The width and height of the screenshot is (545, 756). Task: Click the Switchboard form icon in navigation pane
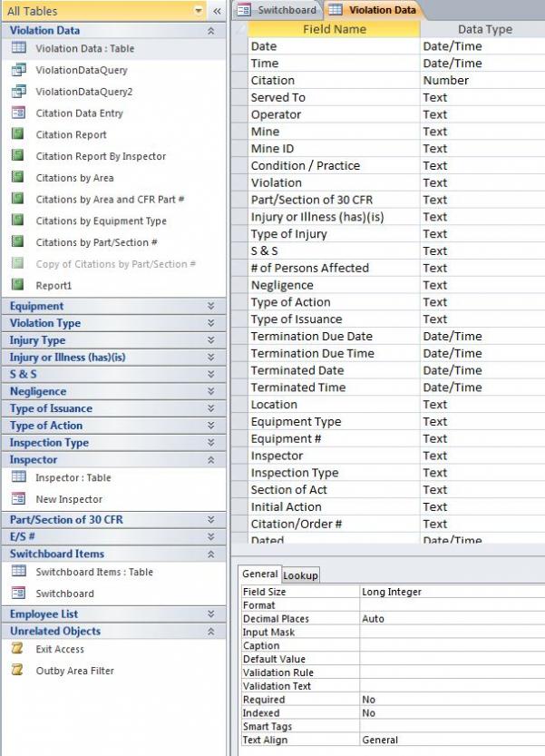tap(18, 593)
